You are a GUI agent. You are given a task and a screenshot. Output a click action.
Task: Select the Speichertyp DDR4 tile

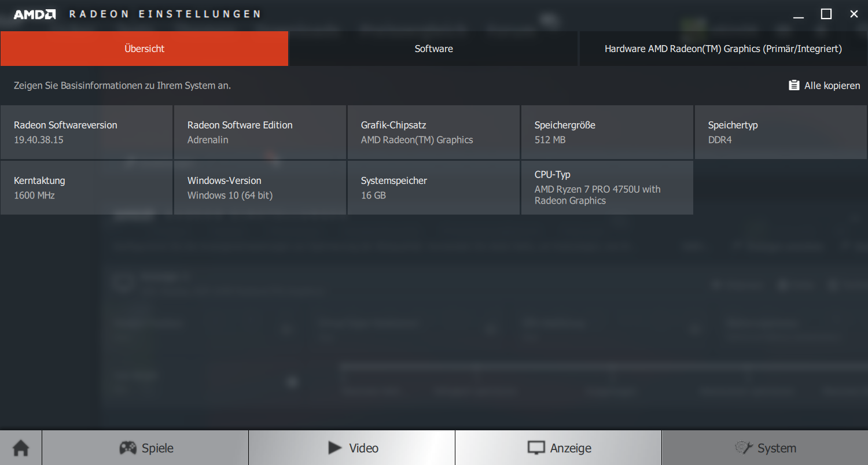(781, 132)
